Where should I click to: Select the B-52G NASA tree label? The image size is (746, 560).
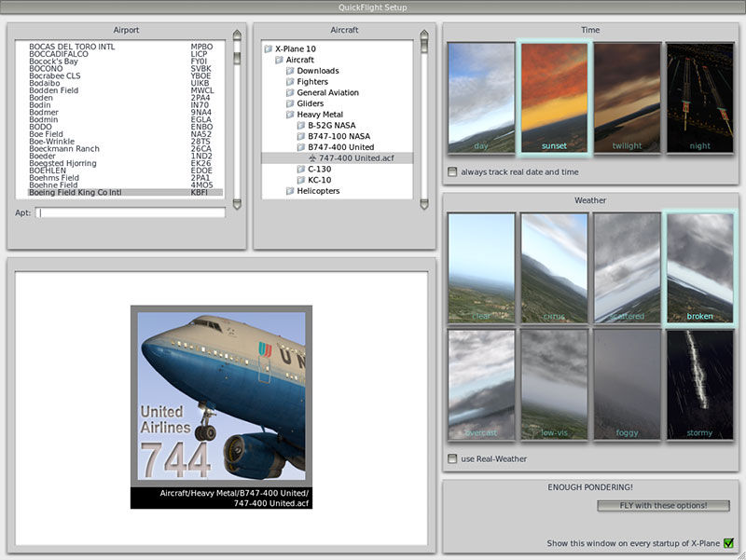[332, 126]
